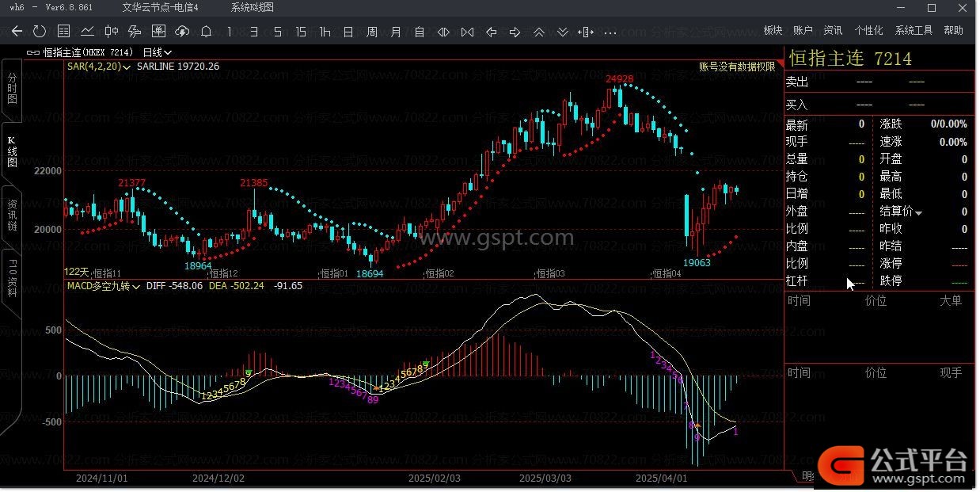Open the 系统工具 menu
Image resolution: width=980 pixels, height=492 pixels.
point(914,30)
